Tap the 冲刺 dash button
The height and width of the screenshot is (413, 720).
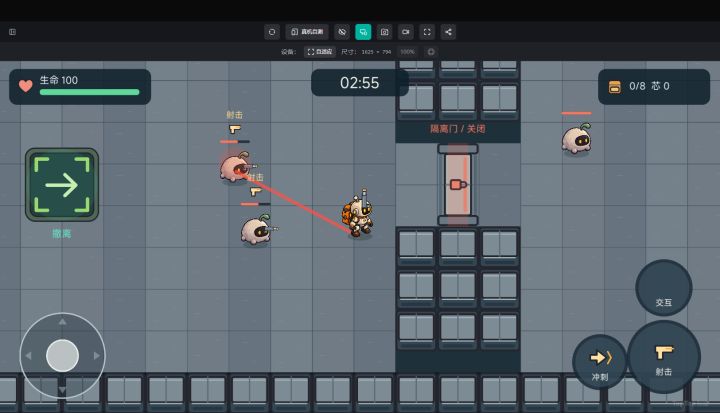point(600,362)
